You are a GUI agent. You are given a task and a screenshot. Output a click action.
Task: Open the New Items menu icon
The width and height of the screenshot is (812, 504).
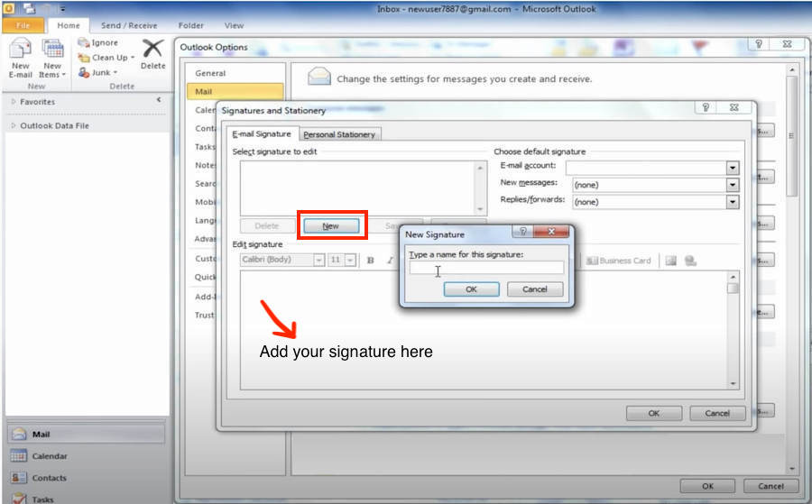coord(52,50)
